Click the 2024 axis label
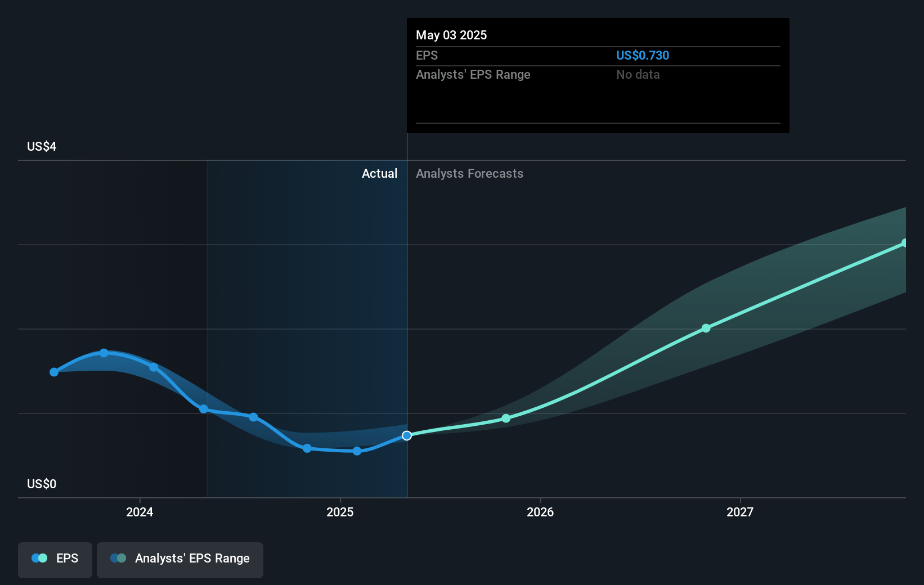This screenshot has width=924, height=585. click(140, 512)
